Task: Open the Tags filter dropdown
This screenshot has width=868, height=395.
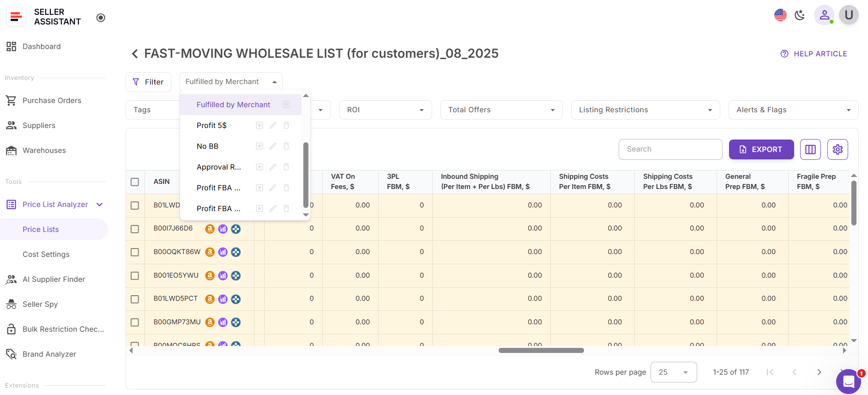Action: [x=152, y=110]
